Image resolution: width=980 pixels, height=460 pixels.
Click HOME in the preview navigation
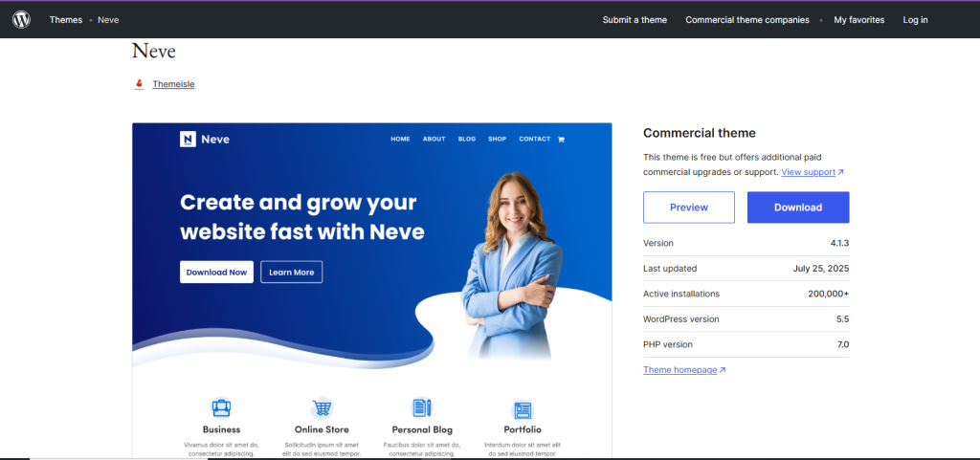pyautogui.click(x=401, y=140)
